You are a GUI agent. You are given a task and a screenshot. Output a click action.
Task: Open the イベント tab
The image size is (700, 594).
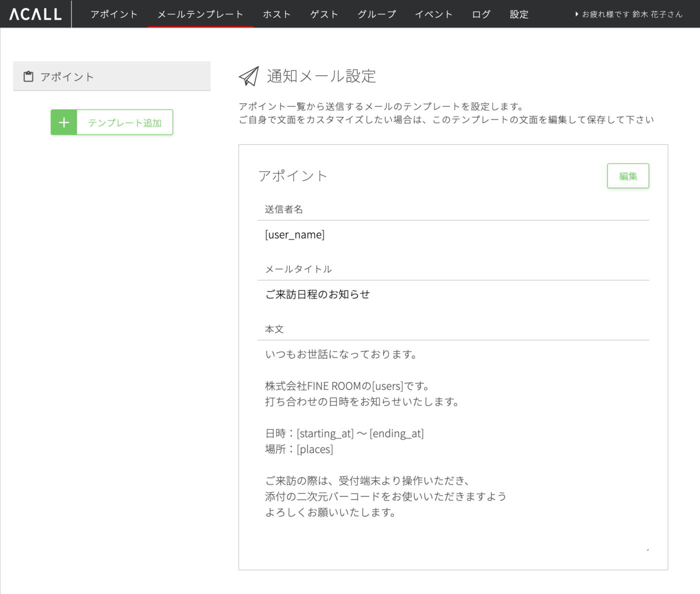tap(433, 14)
